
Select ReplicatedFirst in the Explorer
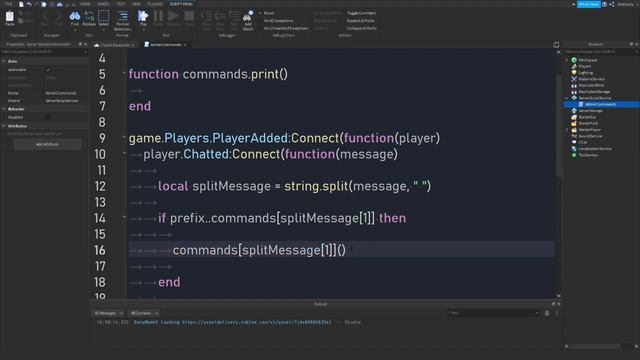591,85
